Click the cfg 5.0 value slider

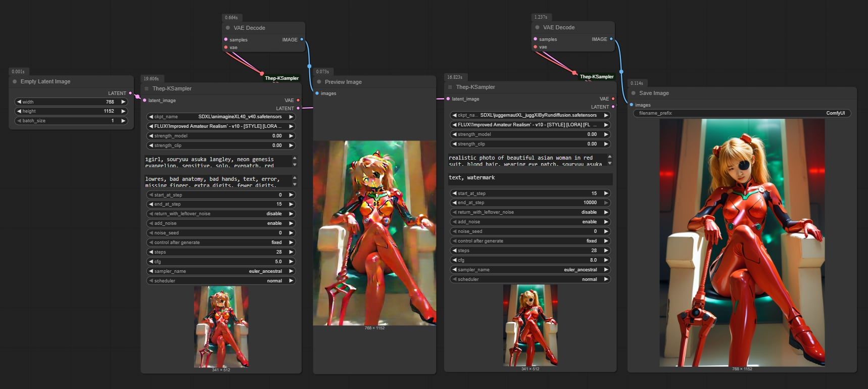[x=221, y=262]
